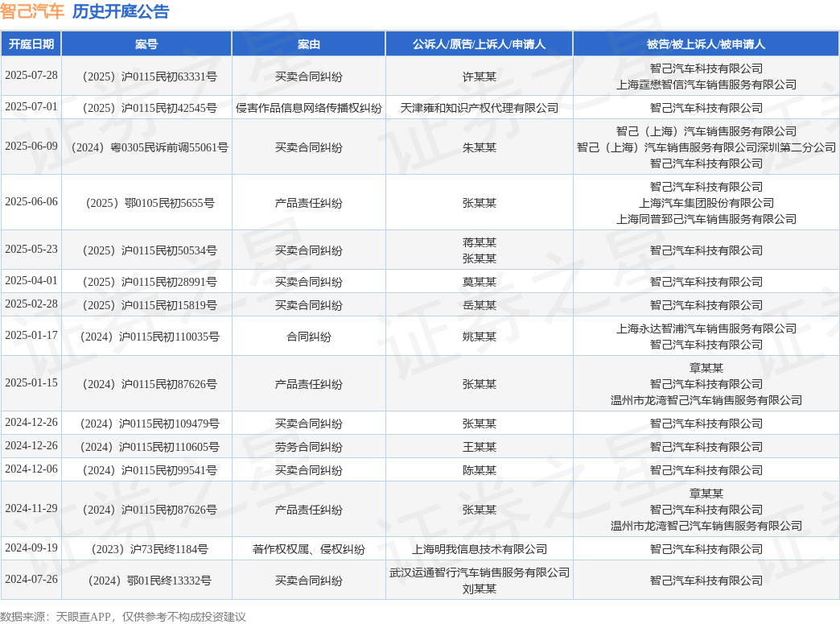Click the 劳务合同纠纷 cause cell
This screenshot has height=624, width=840.
[309, 447]
